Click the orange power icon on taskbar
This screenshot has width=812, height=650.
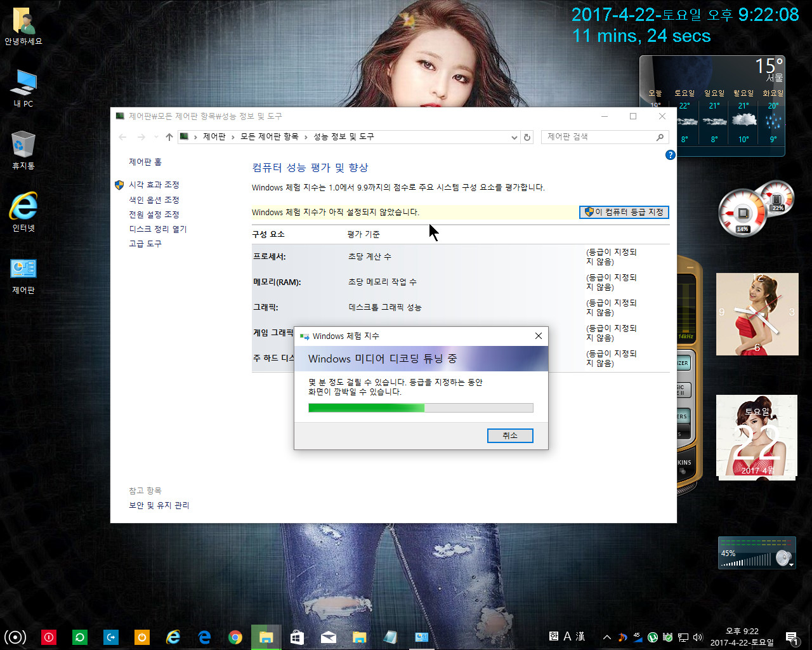(x=142, y=637)
